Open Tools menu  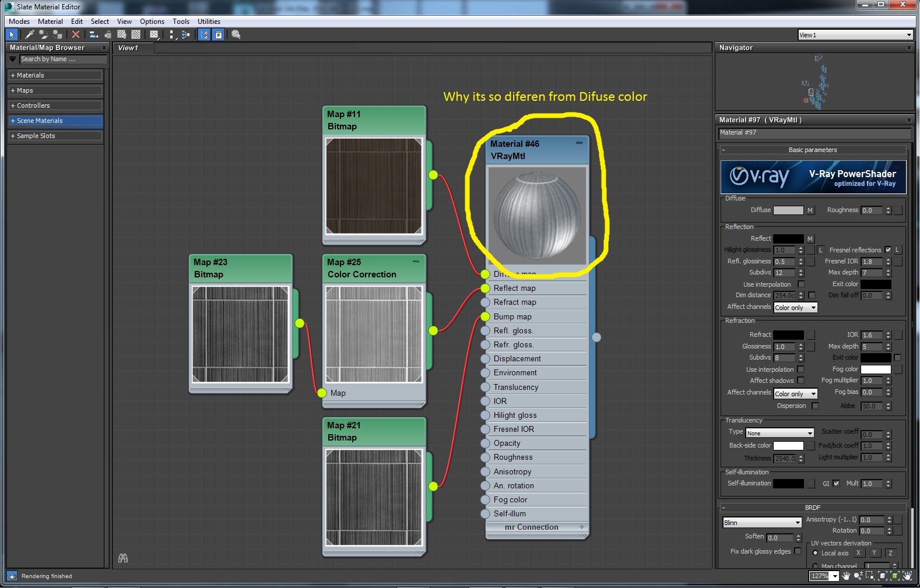tap(181, 21)
